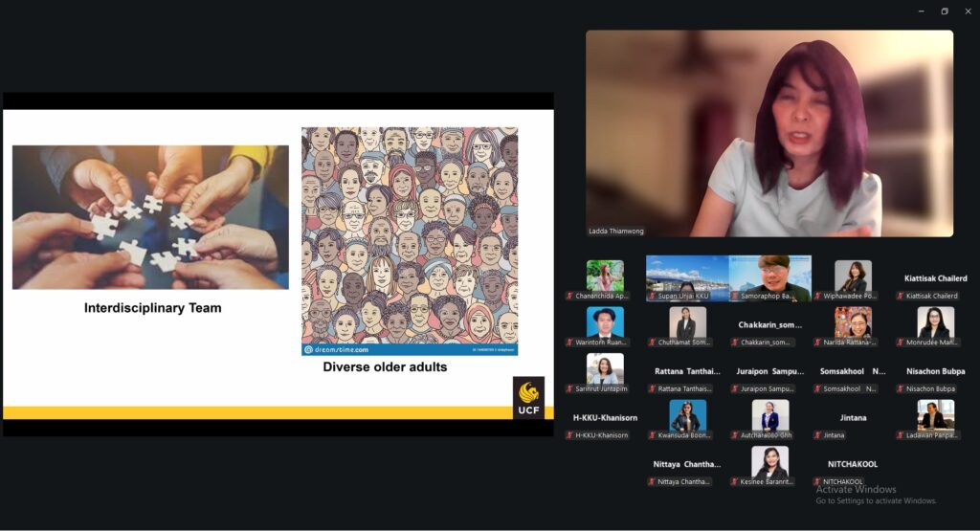This screenshot has width=980, height=531.
Task: Click the UCF logo on the slide
Action: [x=528, y=397]
